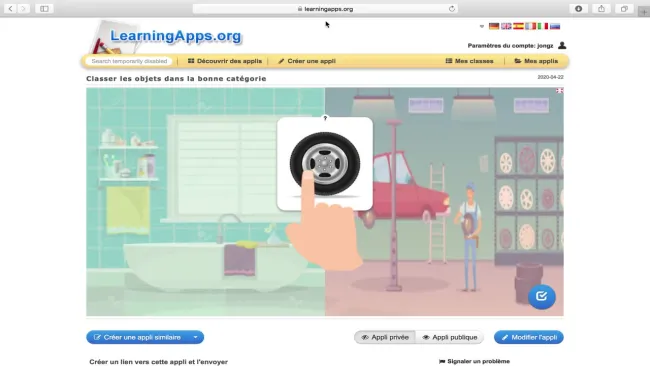Toggle the browser sidebar button

44,9
